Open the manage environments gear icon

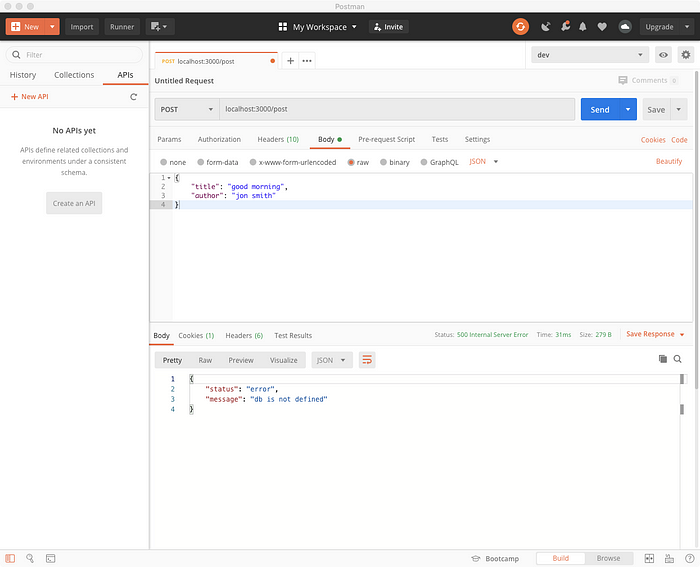pyautogui.click(x=686, y=55)
